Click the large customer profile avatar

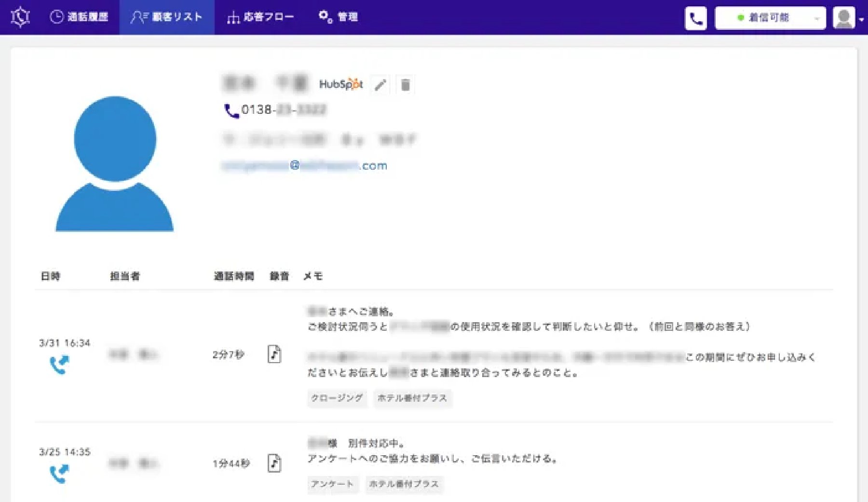coord(115,164)
